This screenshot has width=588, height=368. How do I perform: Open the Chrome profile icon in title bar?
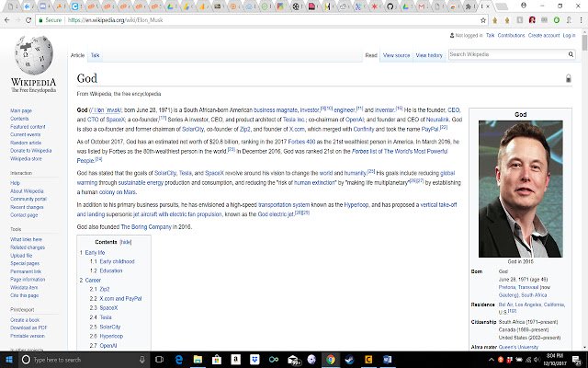[x=524, y=6]
